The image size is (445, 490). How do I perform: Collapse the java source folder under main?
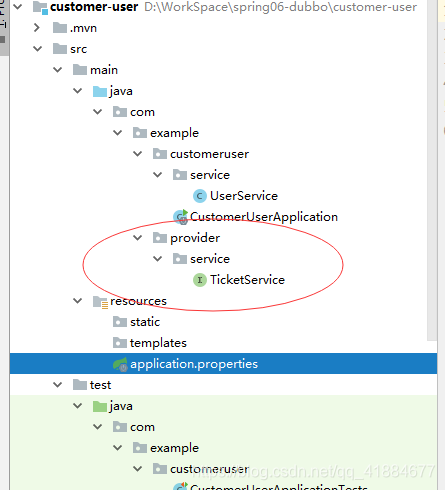pos(78,91)
